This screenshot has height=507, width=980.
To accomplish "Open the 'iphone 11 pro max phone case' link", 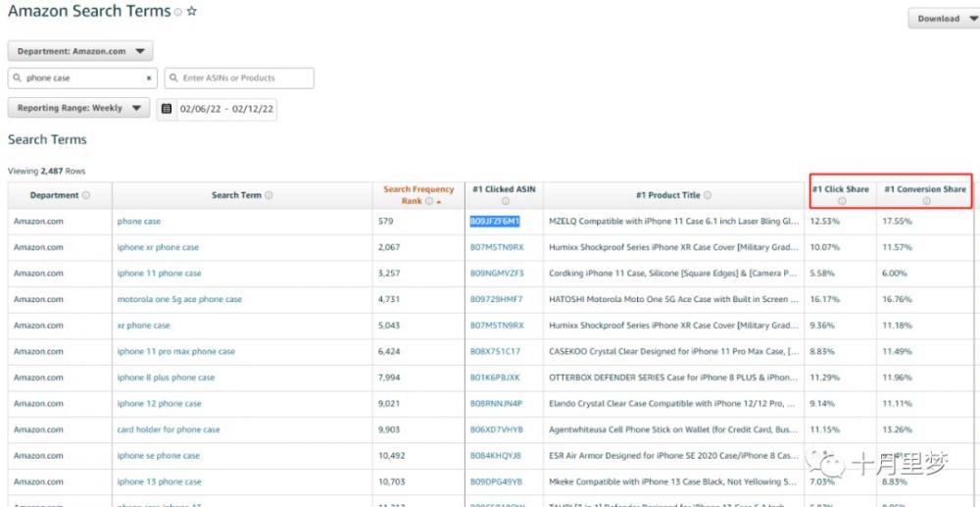I will (176, 351).
